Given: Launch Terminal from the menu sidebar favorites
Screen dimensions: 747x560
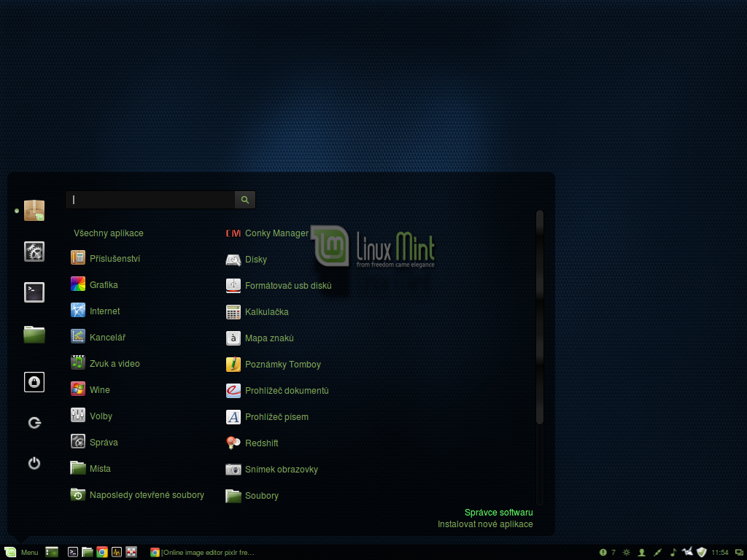Looking at the screenshot, I should point(34,292).
